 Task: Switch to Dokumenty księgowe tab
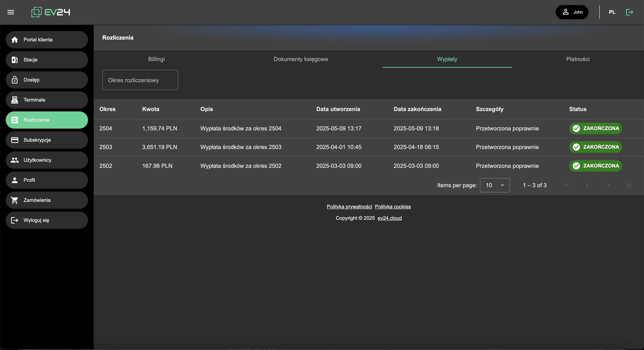[301, 59]
